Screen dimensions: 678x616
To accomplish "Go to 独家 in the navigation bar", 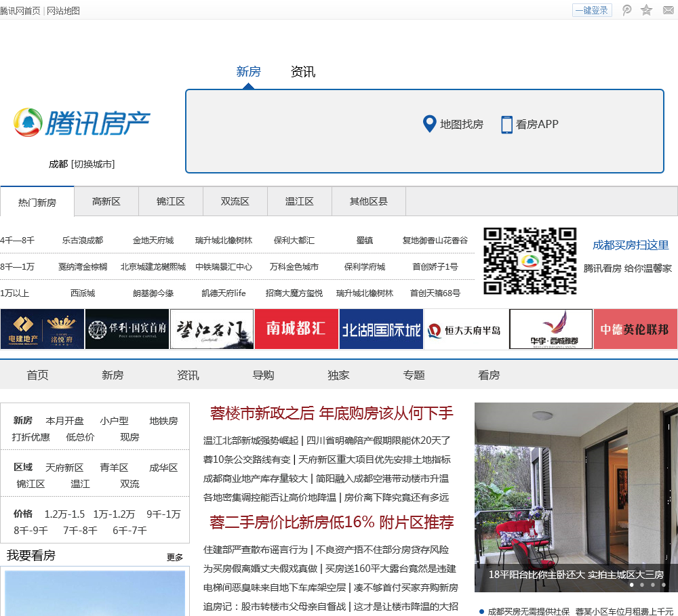I will pyautogui.click(x=338, y=375).
